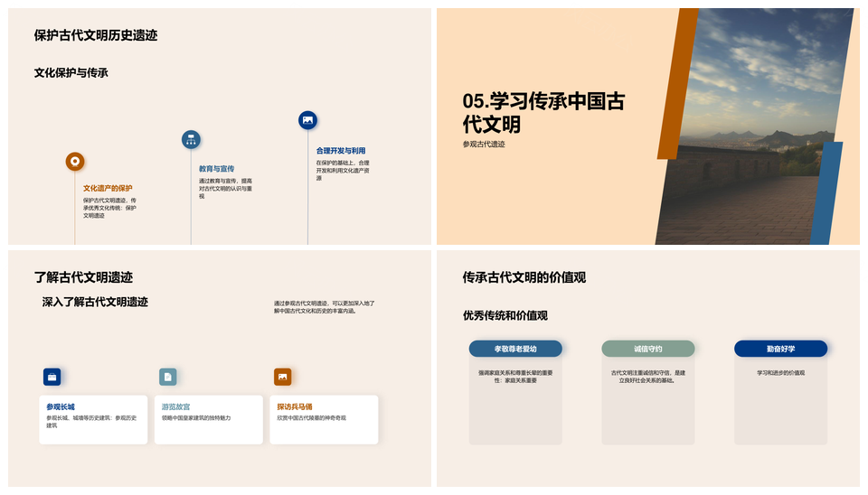
Task: Click the 文化遗产的保护 orange heading
Action: pyautogui.click(x=108, y=188)
